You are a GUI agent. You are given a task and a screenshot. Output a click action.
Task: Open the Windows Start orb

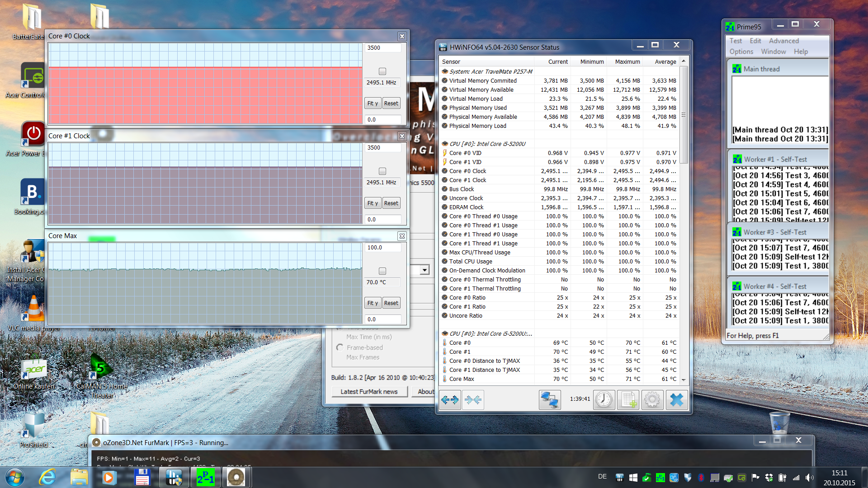(x=14, y=477)
